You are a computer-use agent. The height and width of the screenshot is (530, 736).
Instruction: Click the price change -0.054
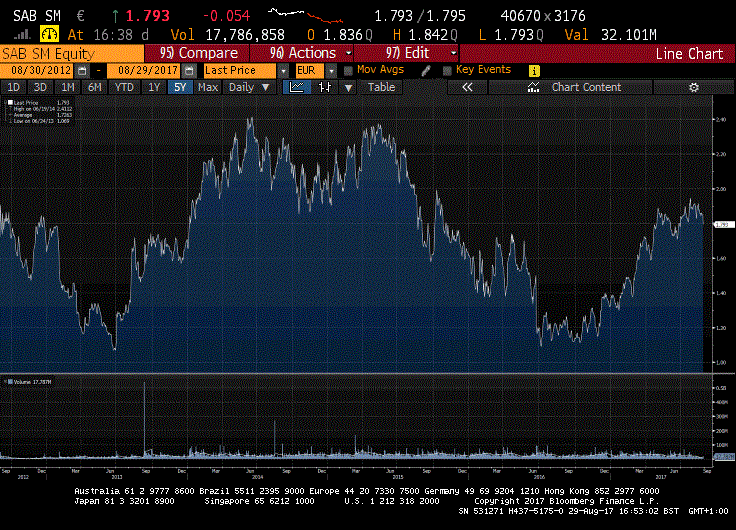coord(227,15)
